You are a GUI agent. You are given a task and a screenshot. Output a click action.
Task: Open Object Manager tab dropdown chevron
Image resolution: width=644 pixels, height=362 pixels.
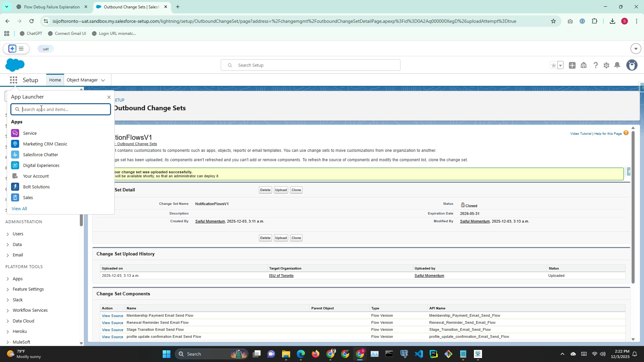[x=103, y=80]
